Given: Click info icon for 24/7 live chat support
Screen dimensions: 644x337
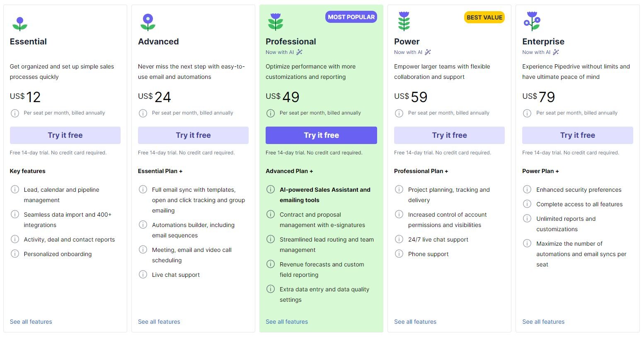Looking at the screenshot, I should [399, 239].
